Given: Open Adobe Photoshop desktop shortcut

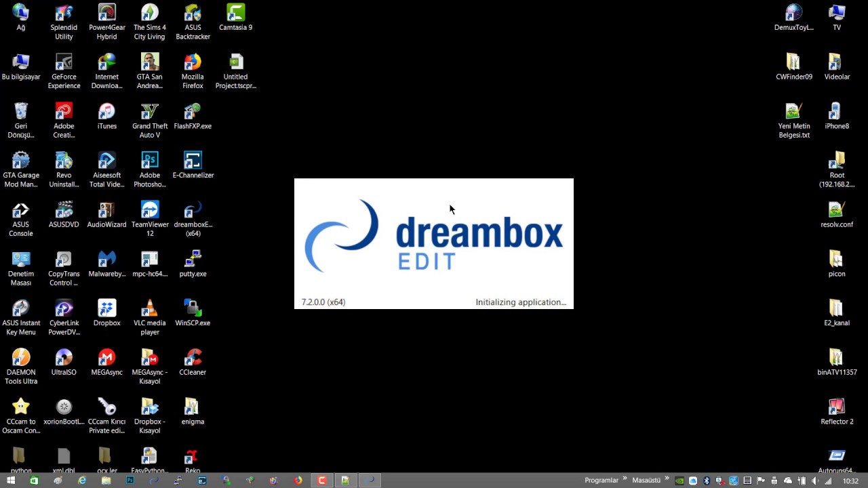Looking at the screenshot, I should point(150,169).
